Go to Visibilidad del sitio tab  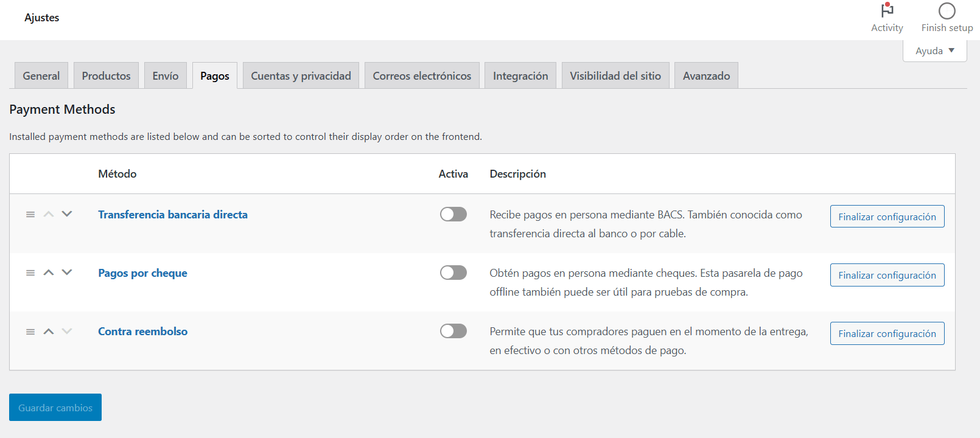point(615,75)
